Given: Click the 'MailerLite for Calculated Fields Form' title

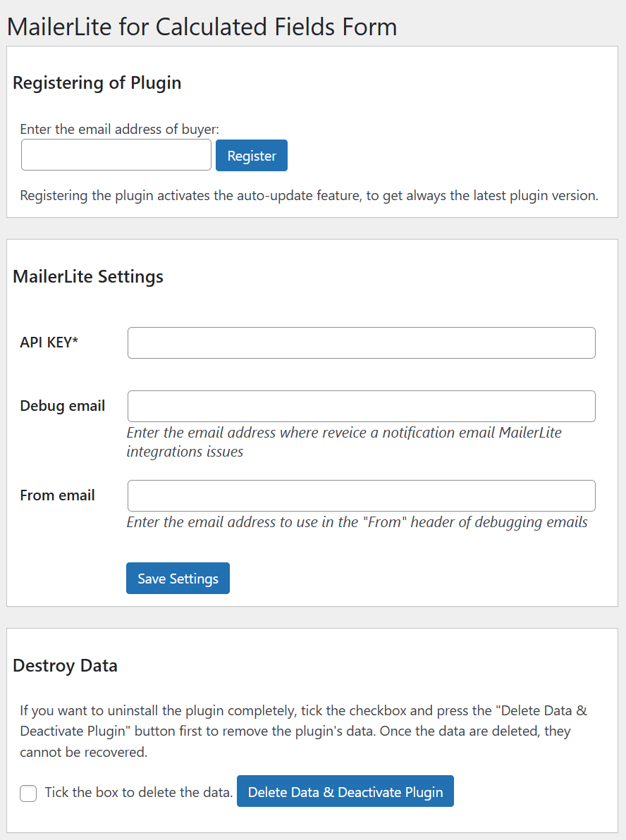Looking at the screenshot, I should 202,27.
